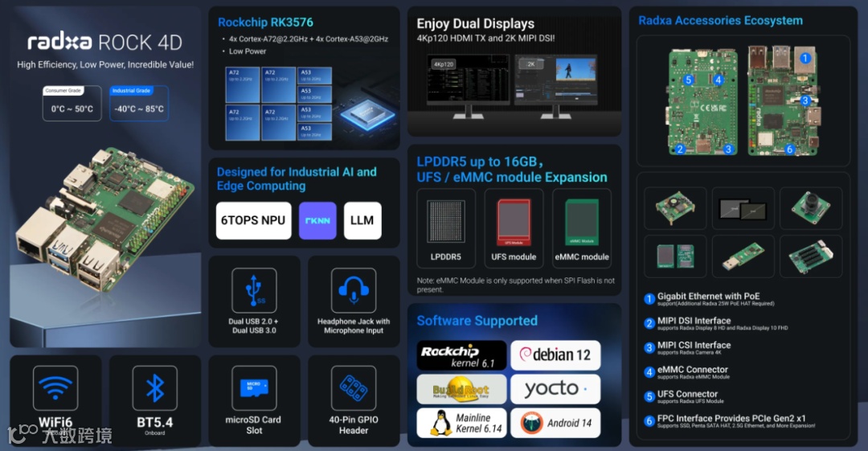Select the green eMMC module image

(582, 222)
